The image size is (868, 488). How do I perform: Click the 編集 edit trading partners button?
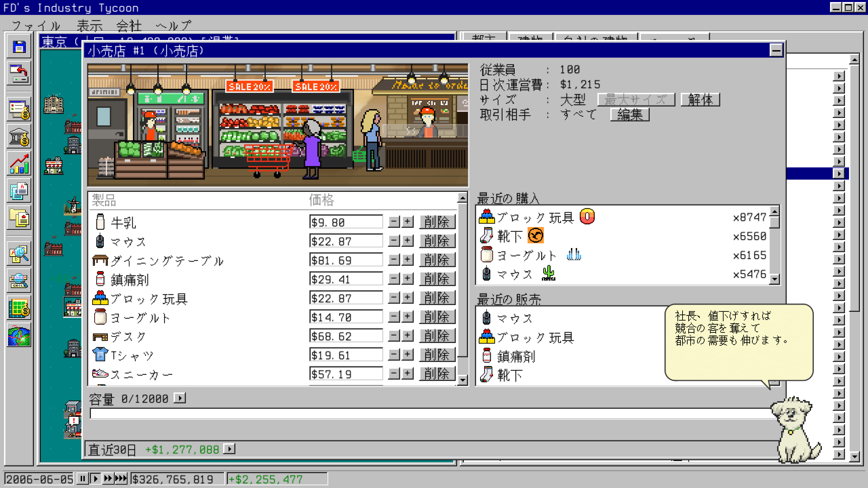click(x=630, y=115)
